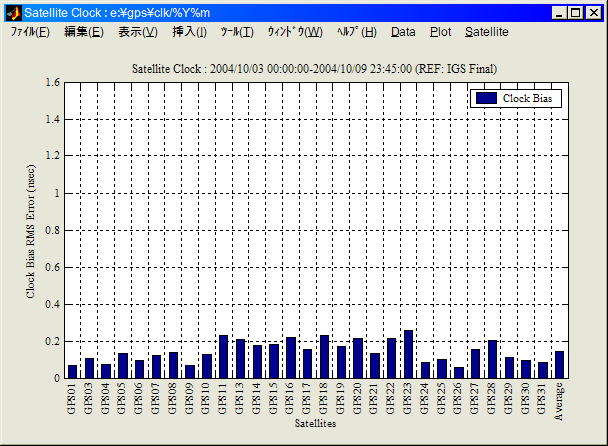Open the ファイル(F) menu
Viewport: 608px width, 446px height.
(30, 32)
